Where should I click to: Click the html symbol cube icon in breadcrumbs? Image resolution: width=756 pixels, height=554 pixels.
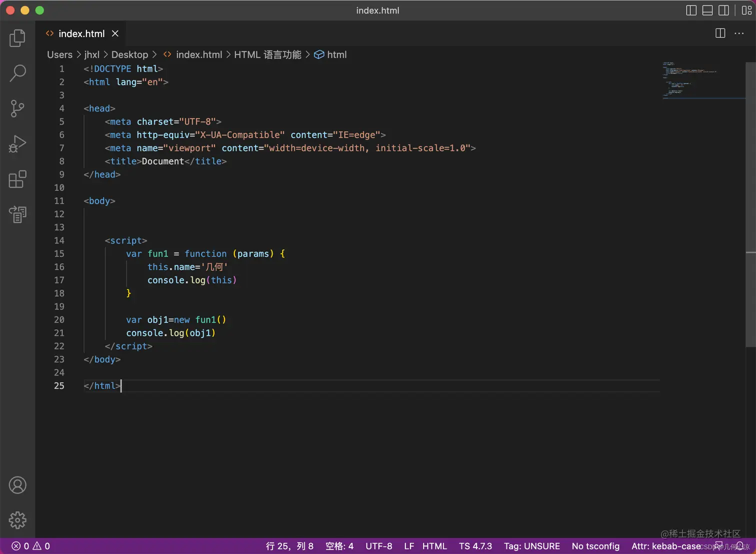[319, 54]
